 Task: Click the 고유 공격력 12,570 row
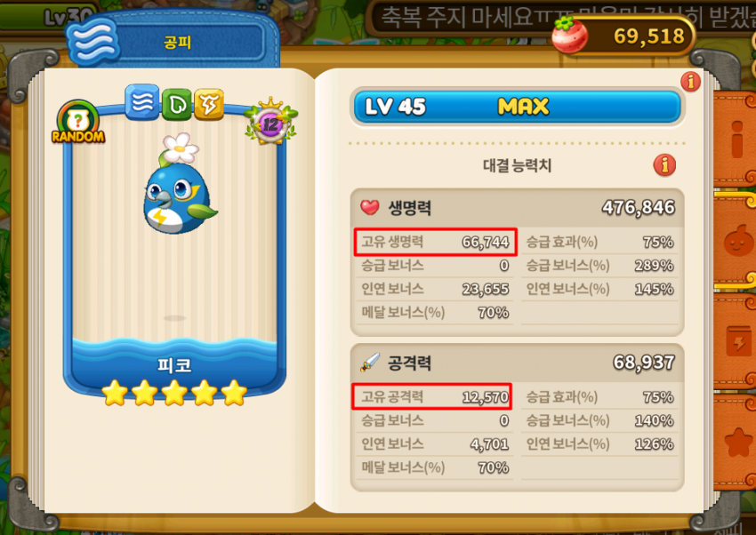click(432, 396)
